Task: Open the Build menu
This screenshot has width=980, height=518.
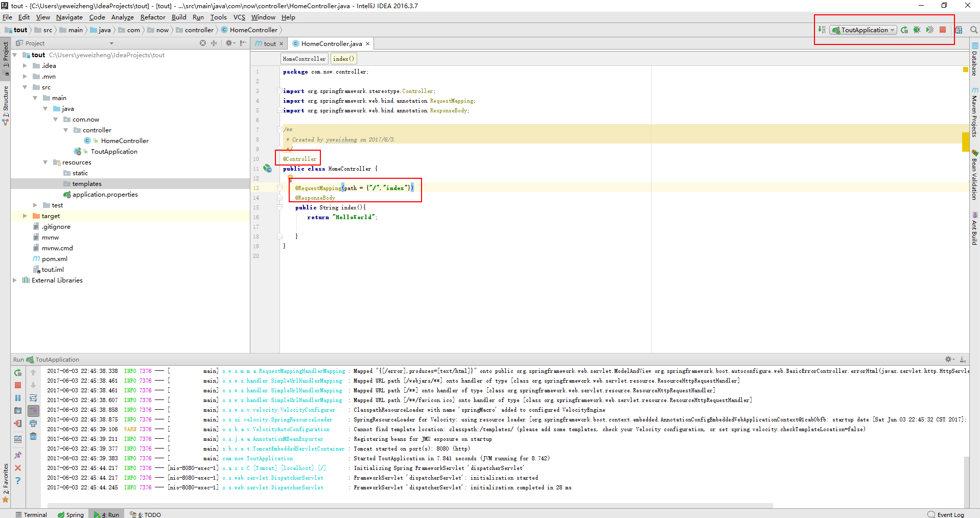Action: coord(179,17)
